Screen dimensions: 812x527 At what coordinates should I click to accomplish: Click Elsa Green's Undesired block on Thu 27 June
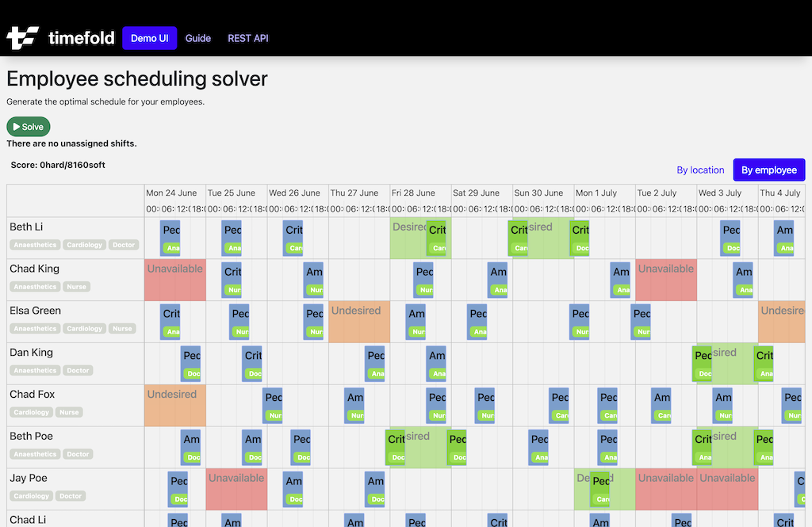[358, 321]
